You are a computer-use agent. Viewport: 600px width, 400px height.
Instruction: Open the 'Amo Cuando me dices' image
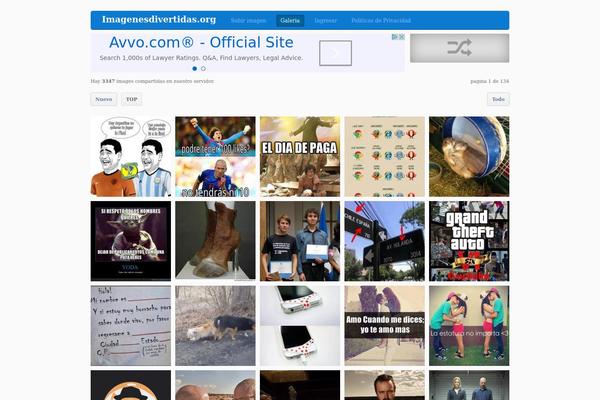tap(385, 326)
